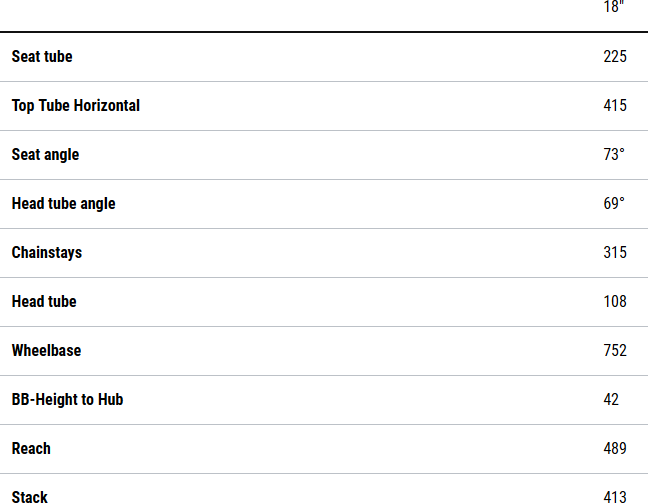The width and height of the screenshot is (648, 503).
Task: Select the Reach row label
Action: (x=31, y=449)
